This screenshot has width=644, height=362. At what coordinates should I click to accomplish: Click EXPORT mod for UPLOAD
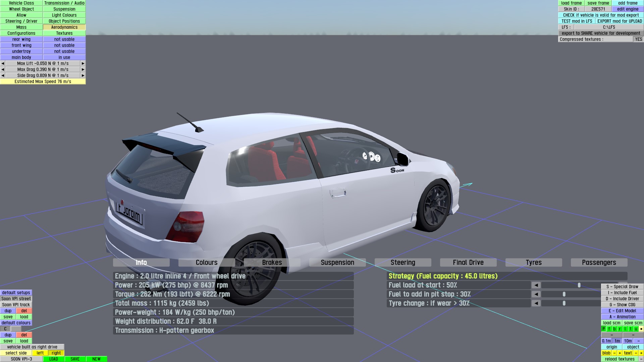619,21
